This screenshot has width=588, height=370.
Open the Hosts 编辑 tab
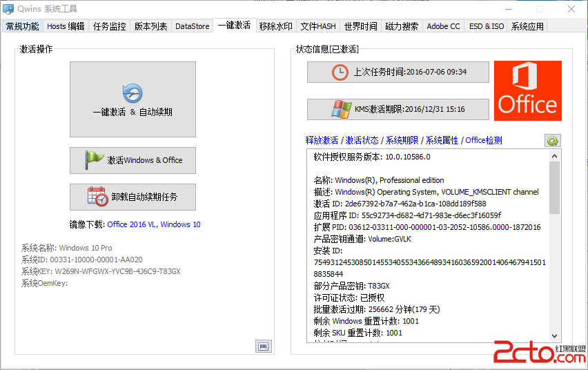pyautogui.click(x=66, y=26)
